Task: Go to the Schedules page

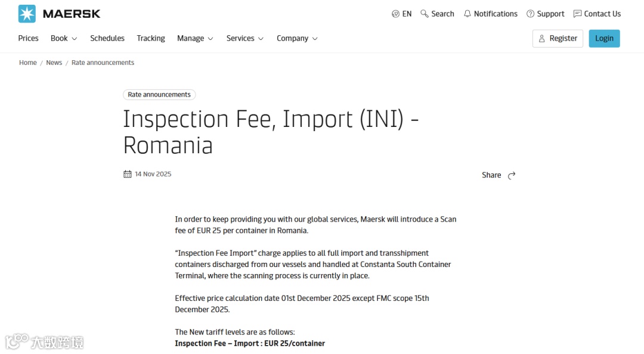Action: click(x=107, y=38)
